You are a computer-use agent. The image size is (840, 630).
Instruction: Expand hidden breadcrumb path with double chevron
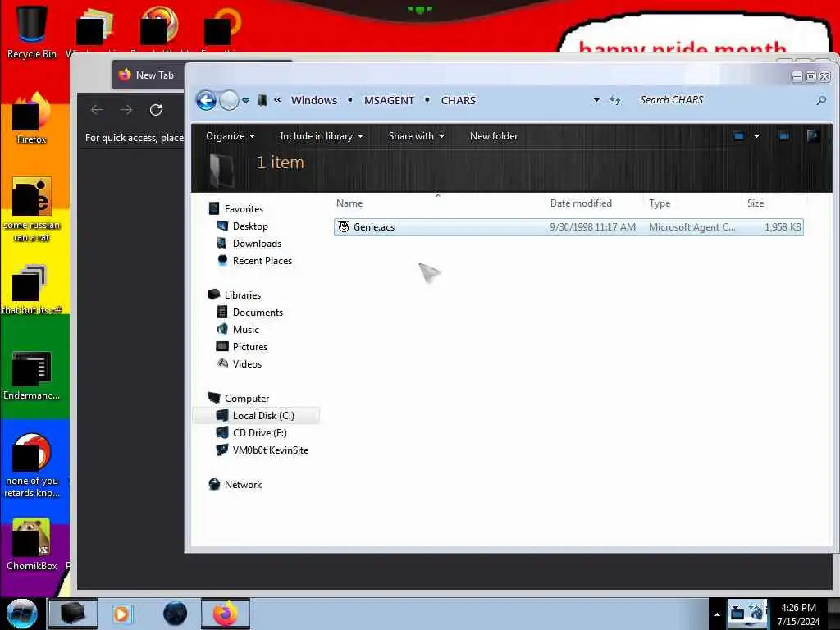click(277, 99)
